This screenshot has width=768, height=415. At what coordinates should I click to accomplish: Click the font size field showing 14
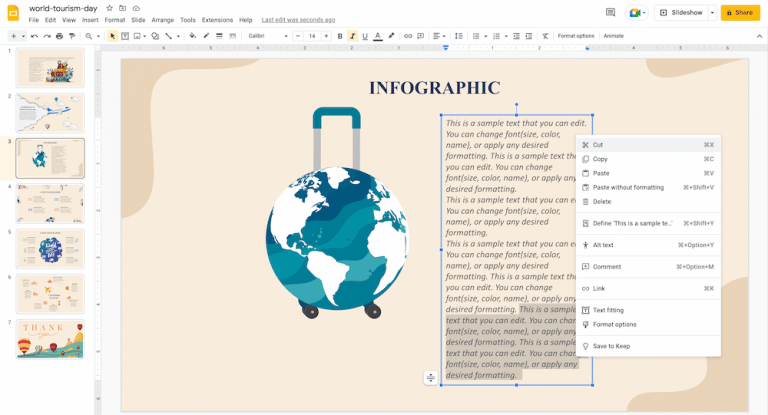click(x=312, y=36)
